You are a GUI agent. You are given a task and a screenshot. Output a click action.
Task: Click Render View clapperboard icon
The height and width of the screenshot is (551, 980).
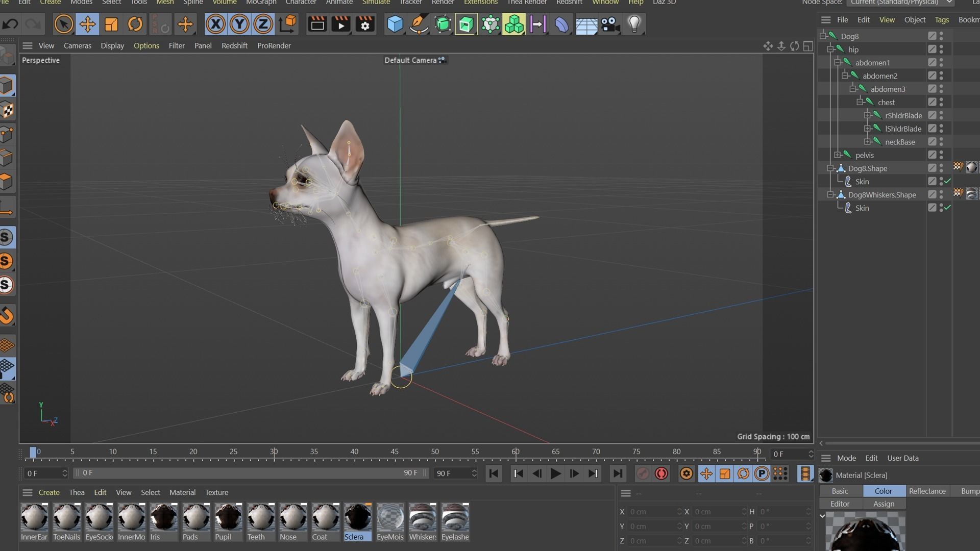(x=317, y=24)
